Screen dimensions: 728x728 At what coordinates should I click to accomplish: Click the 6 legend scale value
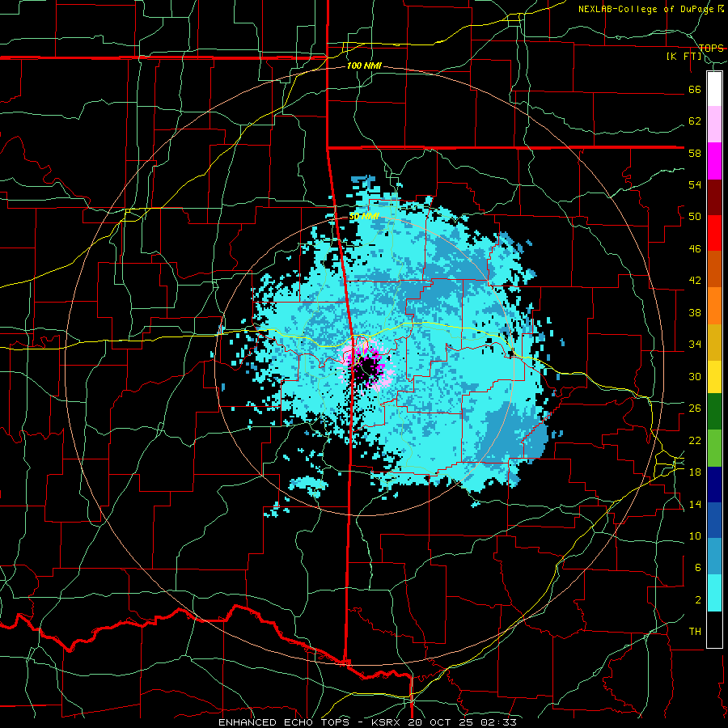click(697, 567)
